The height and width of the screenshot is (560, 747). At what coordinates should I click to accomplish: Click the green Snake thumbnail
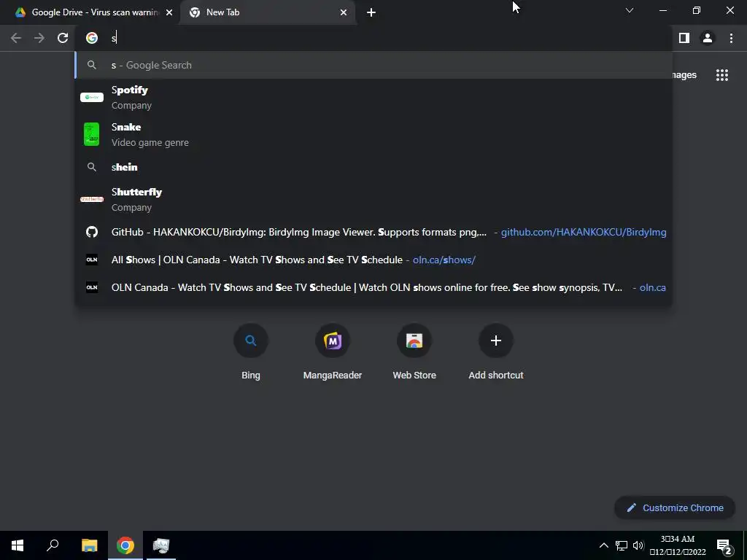[91, 134]
